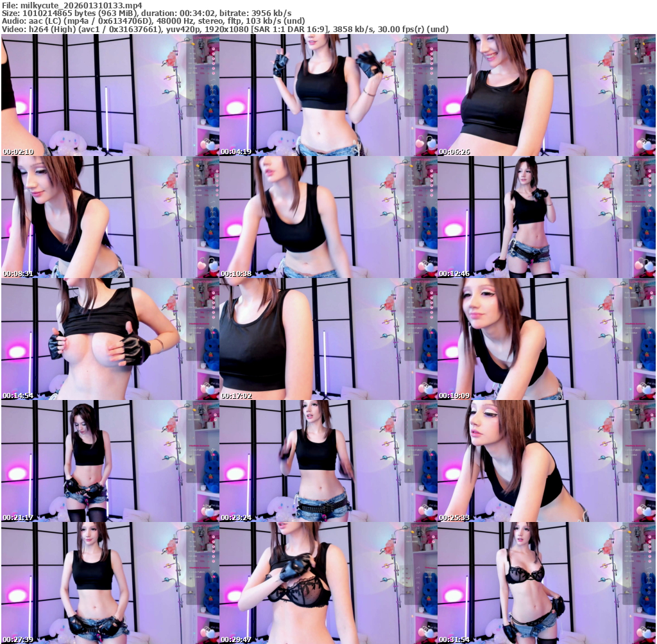Click the 00:29:47 timestamp label

pyautogui.click(x=237, y=640)
